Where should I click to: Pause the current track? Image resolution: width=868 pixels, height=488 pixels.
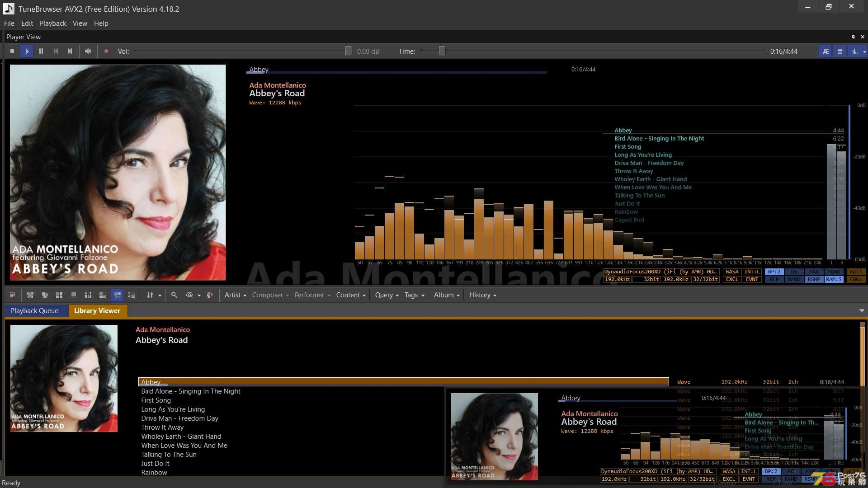pyautogui.click(x=41, y=52)
